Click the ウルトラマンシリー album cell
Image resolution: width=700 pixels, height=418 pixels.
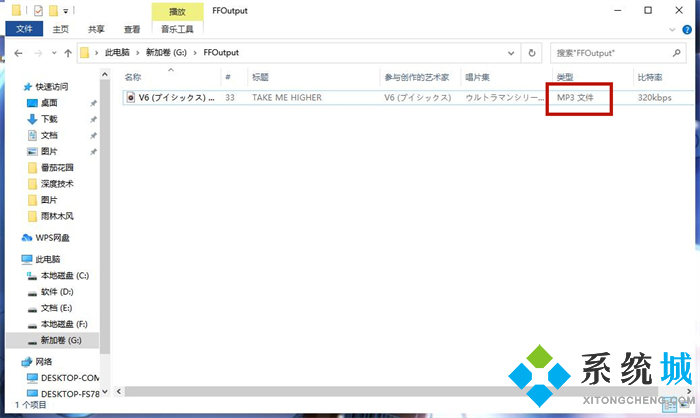point(504,97)
